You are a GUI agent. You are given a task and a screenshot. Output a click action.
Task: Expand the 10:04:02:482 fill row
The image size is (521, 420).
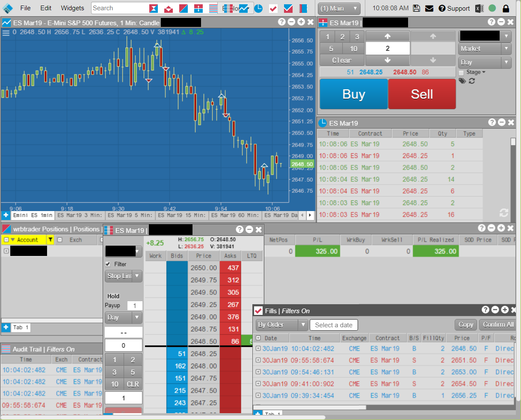pyautogui.click(x=258, y=349)
